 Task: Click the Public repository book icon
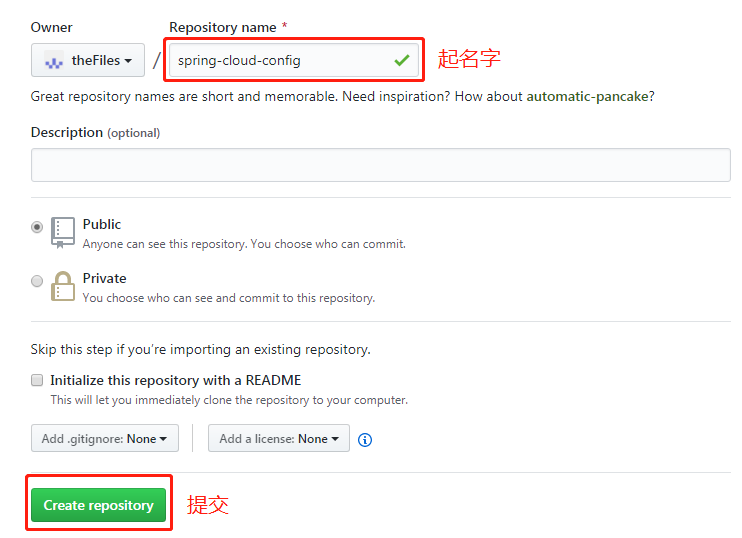[x=62, y=232]
